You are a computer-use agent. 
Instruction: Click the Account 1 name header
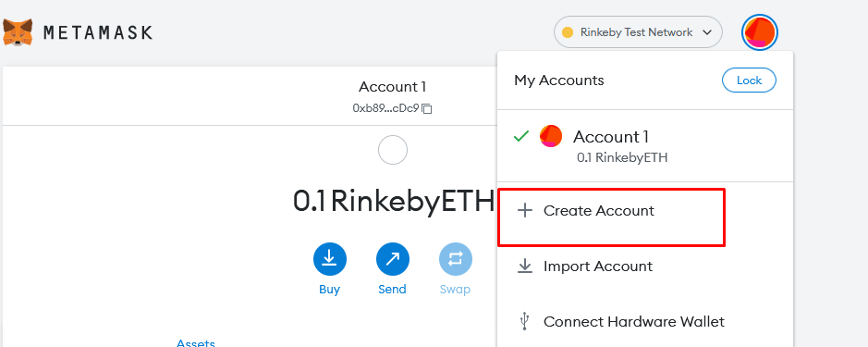click(x=393, y=87)
